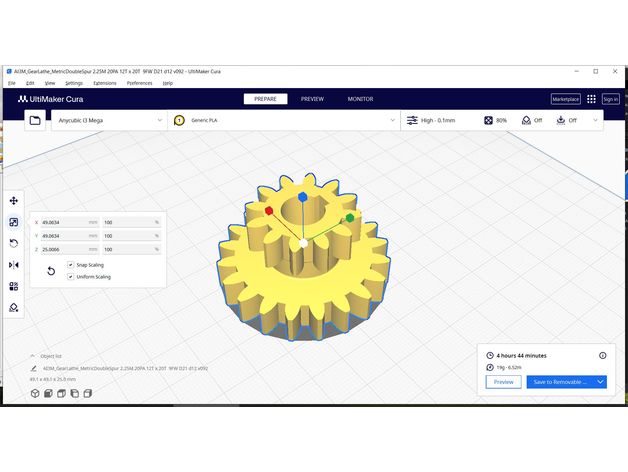Screen dimensions: 628x472
Task: Select the Rotate tool icon
Action: (x=14, y=243)
